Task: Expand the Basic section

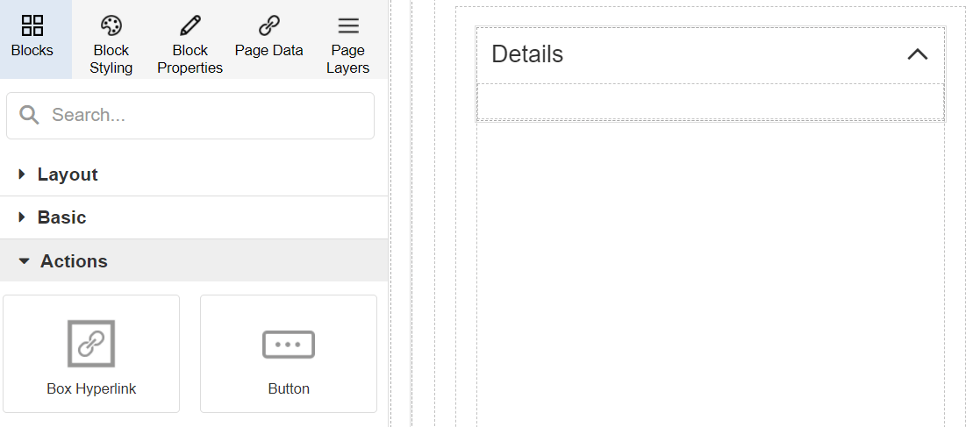Action: pos(61,217)
